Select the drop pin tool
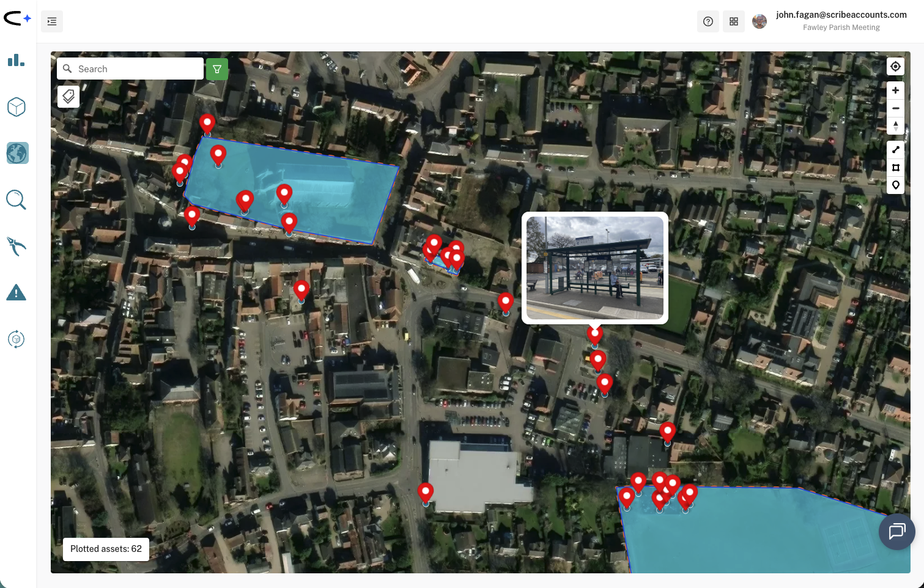Screen dimensions: 924x588 pyautogui.click(x=895, y=185)
